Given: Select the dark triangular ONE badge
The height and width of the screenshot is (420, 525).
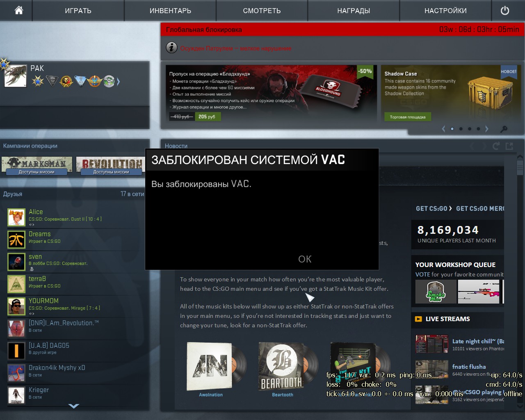Looking at the screenshot, I should point(52,81).
